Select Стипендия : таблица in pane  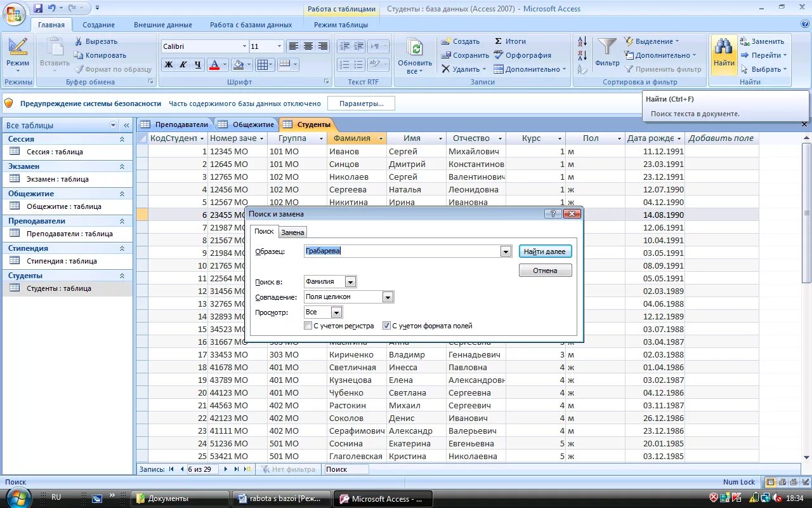[62, 261]
